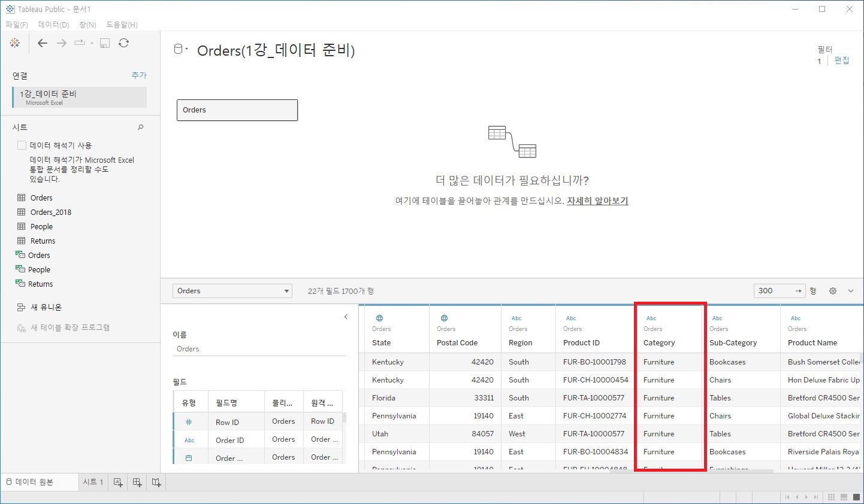
Task: Click the 필드명 column header
Action: coord(226,403)
